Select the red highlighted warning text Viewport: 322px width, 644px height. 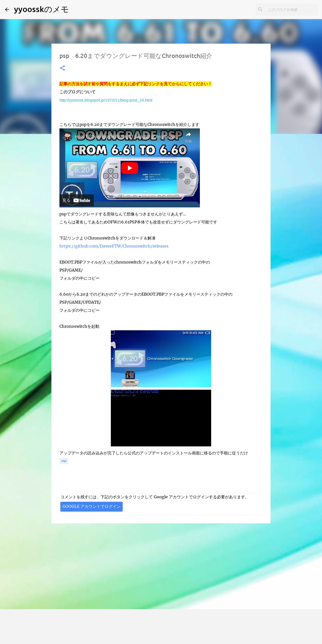tap(136, 84)
